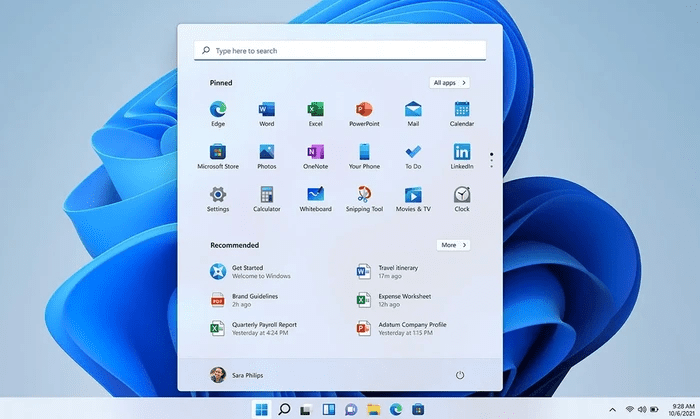Viewport: 700px width, 419px height.
Task: Open Chat on the taskbar
Action: [x=351, y=409]
